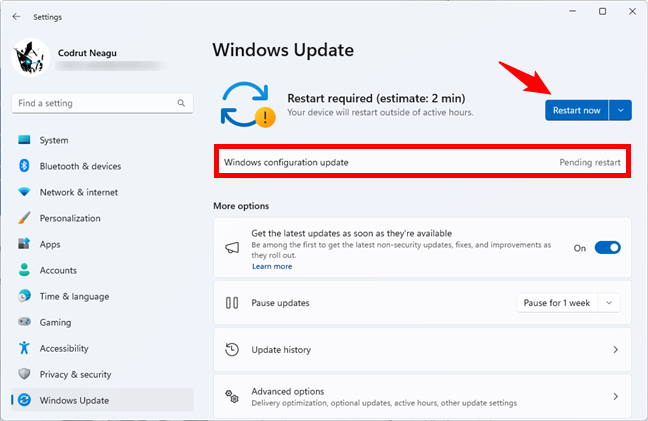Click the back arrow in Settings
648x421 pixels.
(x=16, y=17)
